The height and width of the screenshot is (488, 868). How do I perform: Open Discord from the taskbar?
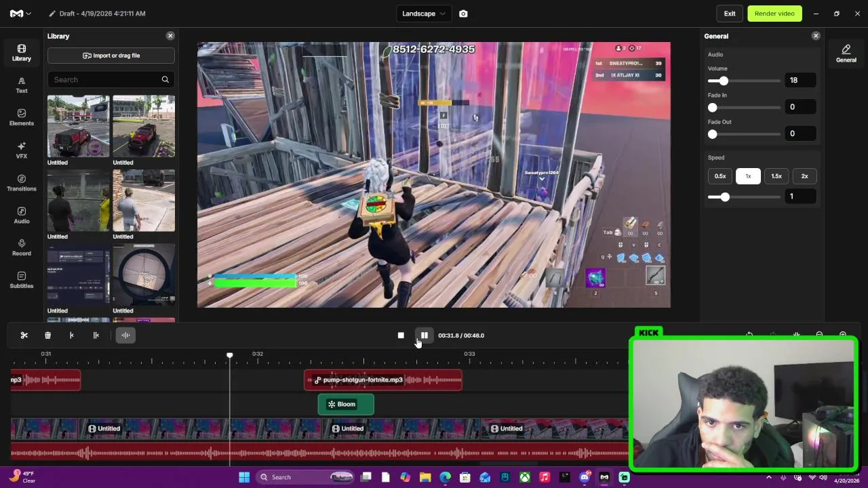[585, 477]
